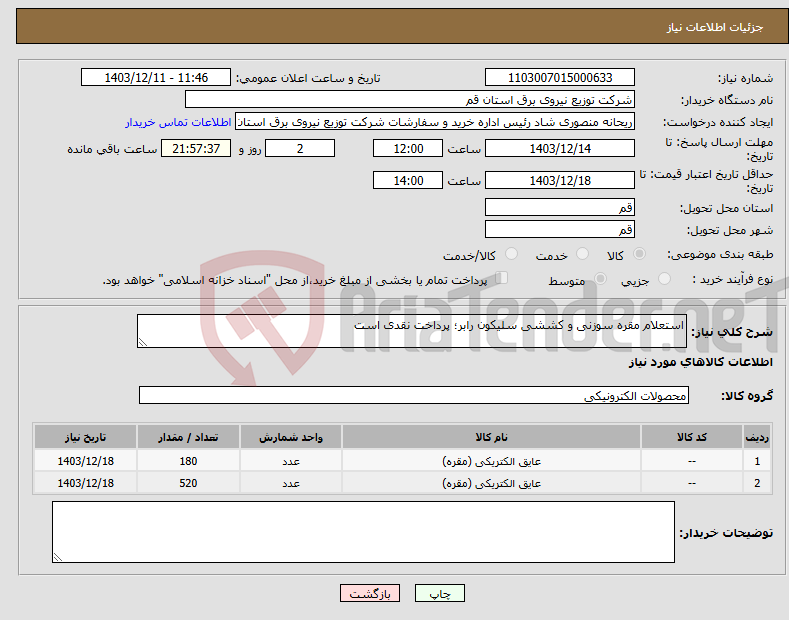Click the بازگشت (back) button
The height and width of the screenshot is (620, 789).
370,593
